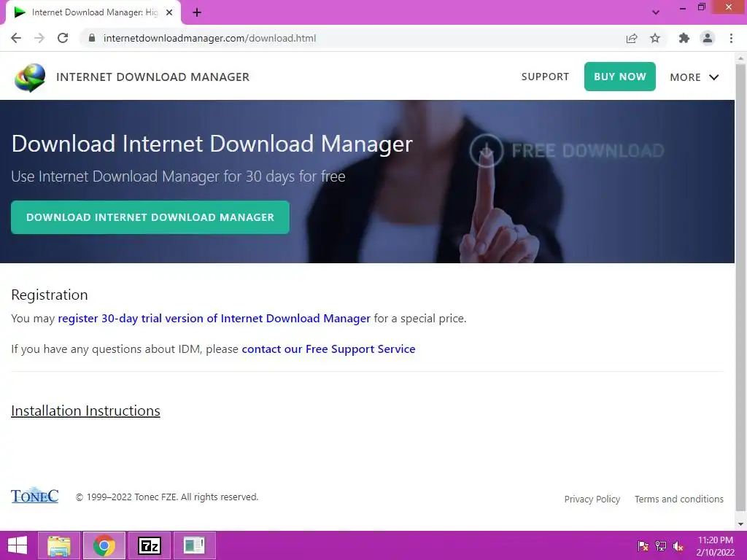Open contact our Free Support Service link
The width and height of the screenshot is (747, 560).
click(328, 349)
